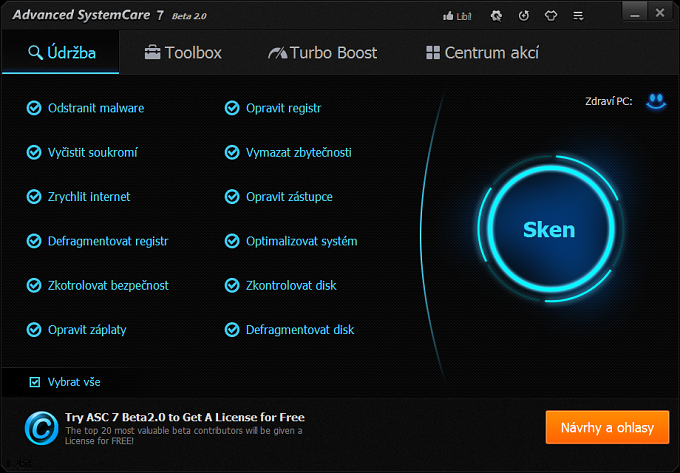Open skins via the shirt icon
The image size is (680, 473).
pos(553,16)
